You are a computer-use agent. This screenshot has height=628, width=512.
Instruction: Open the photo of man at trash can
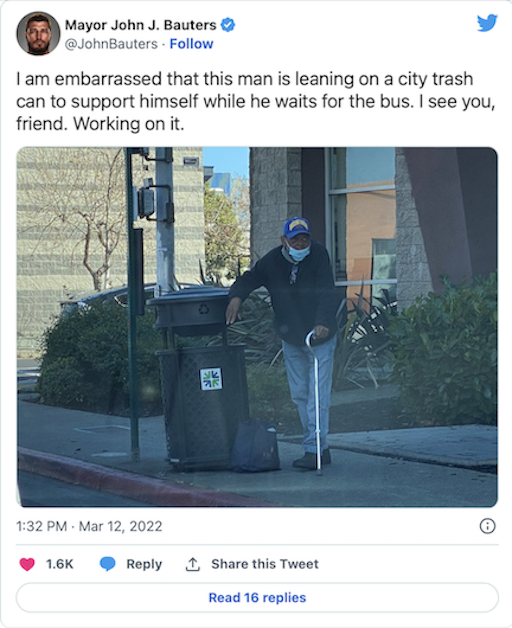click(257, 327)
